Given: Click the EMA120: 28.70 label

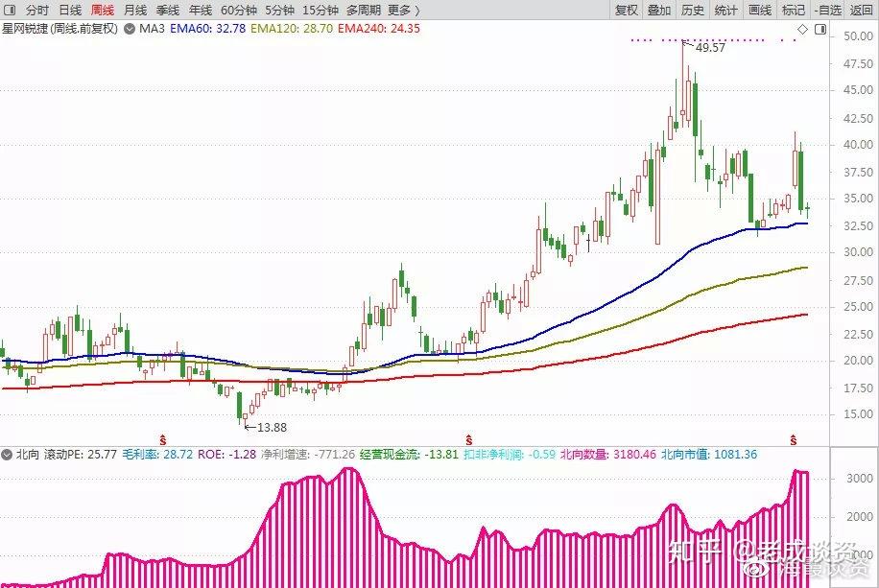Looking at the screenshot, I should [292, 29].
